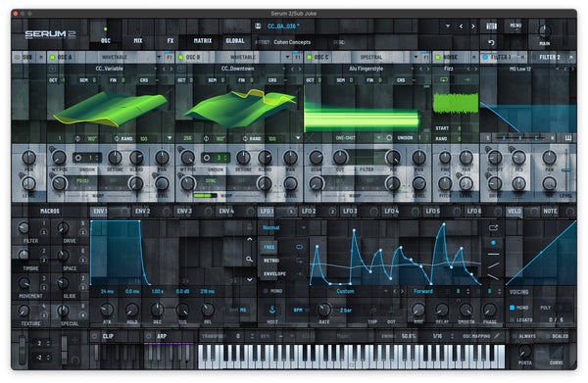Click the down chevron in envelope panel
588x383 pixels.
(x=249, y=279)
